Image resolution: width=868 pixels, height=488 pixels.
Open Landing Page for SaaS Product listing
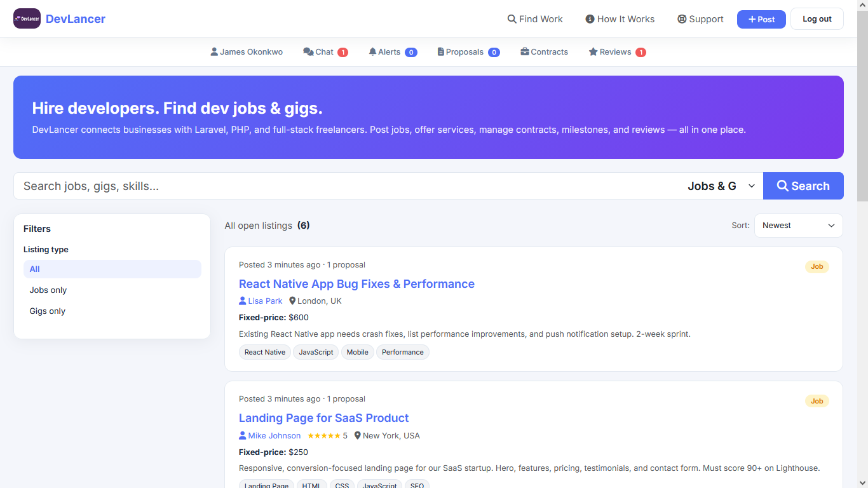click(x=323, y=418)
